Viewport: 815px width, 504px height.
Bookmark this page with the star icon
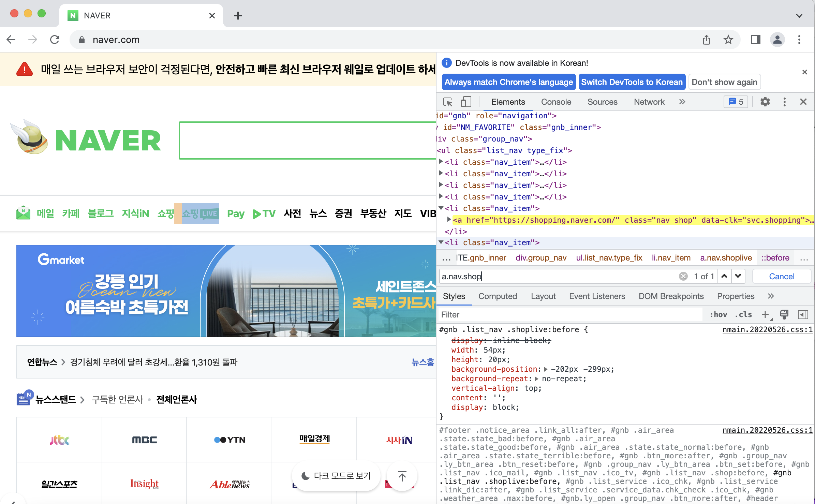coord(728,40)
